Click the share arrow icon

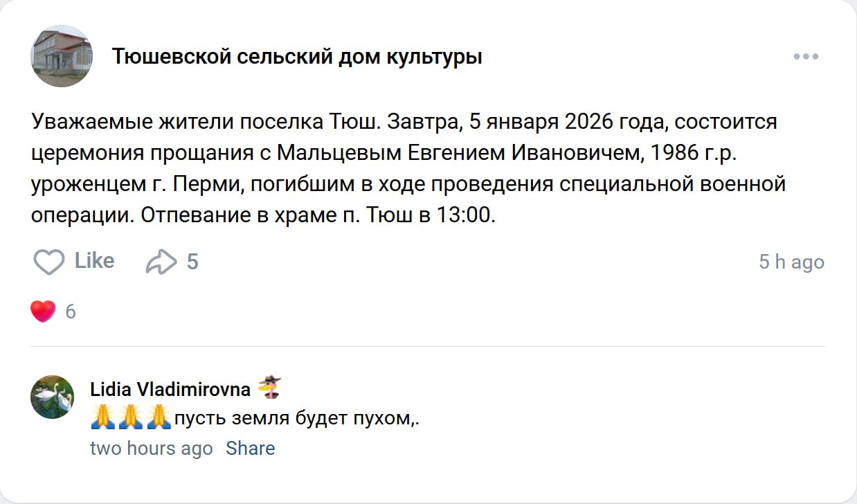[x=161, y=262]
